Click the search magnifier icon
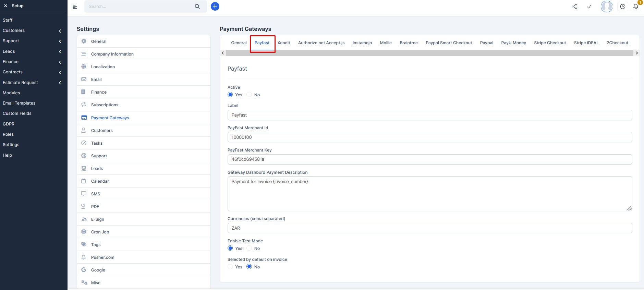 197,6
